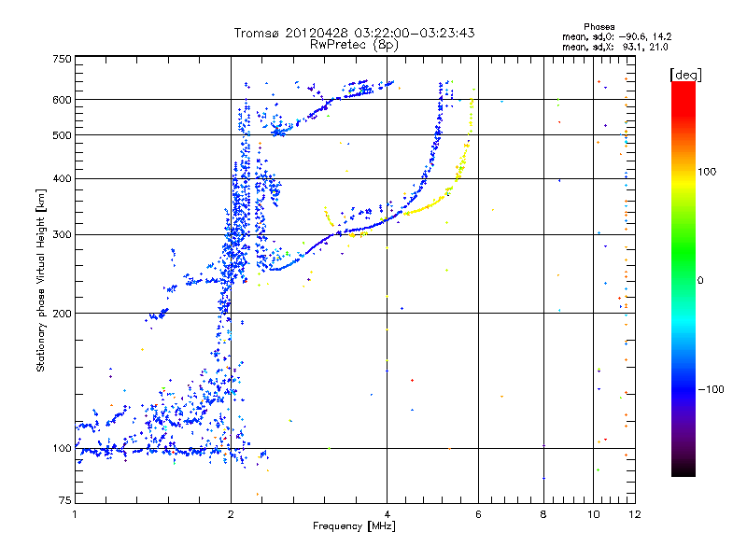Click the x-axis tick label '2'
This screenshot has height=560, width=747.
(231, 514)
